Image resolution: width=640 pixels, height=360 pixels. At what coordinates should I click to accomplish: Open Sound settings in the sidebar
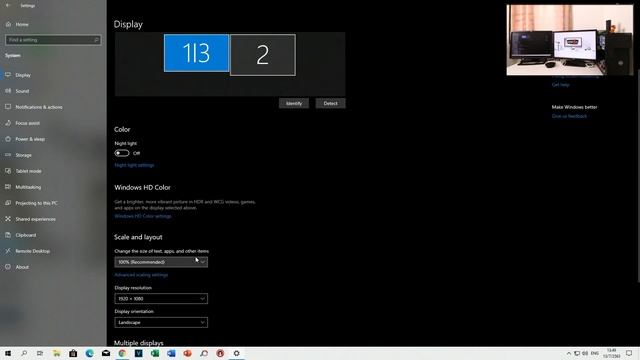[22, 91]
